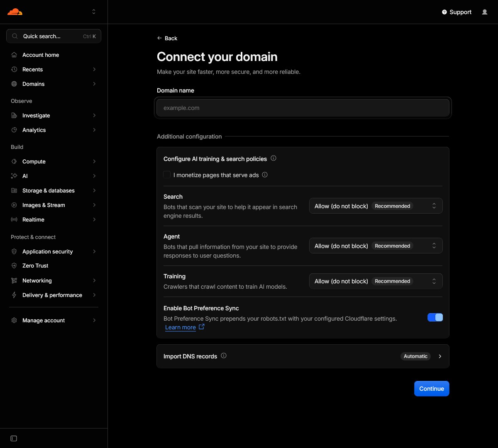Open the Agent bots policy dropdown
The width and height of the screenshot is (498, 448).
[x=376, y=246]
